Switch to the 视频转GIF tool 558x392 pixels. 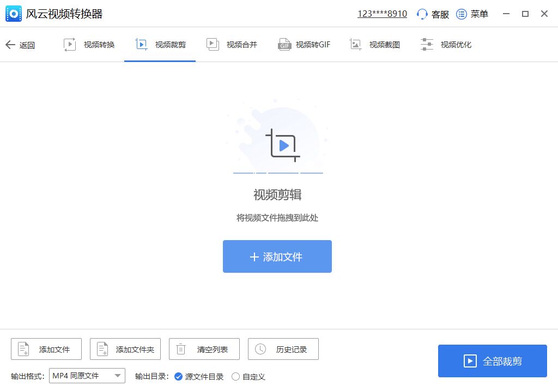click(x=284, y=44)
